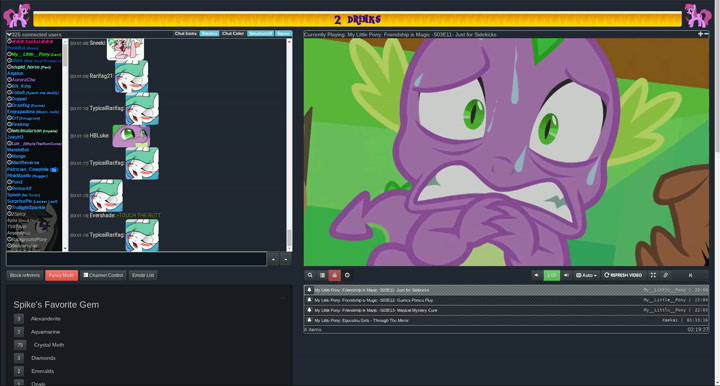Toggle the Emotes option

pyautogui.click(x=209, y=34)
